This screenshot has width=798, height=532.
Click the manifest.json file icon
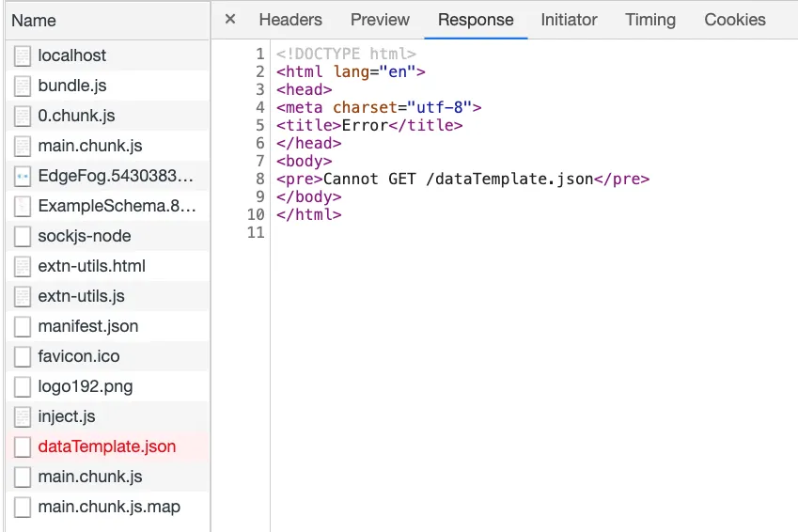[23, 326]
